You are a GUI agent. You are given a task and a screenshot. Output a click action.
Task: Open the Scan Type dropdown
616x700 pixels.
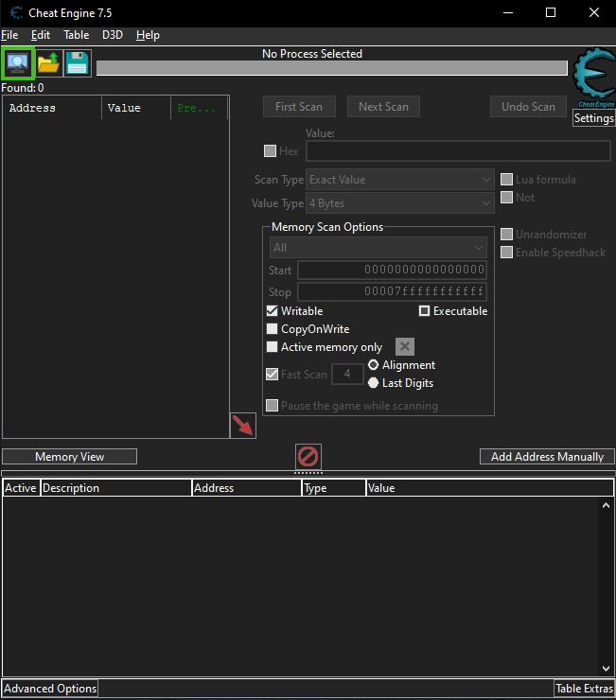point(400,180)
